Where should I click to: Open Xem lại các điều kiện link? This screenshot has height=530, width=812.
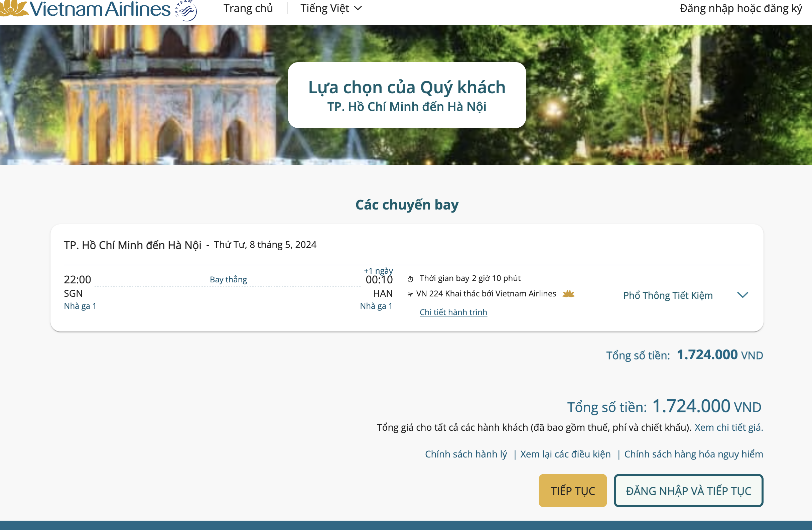point(565,454)
